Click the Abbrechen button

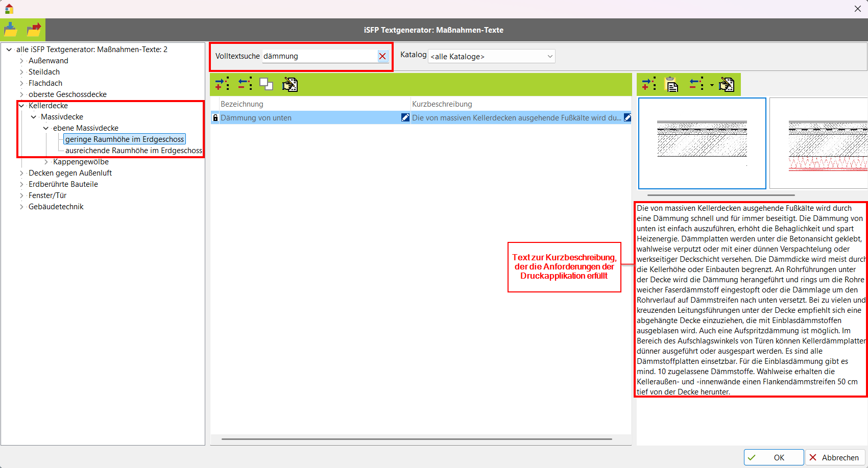[835, 457]
